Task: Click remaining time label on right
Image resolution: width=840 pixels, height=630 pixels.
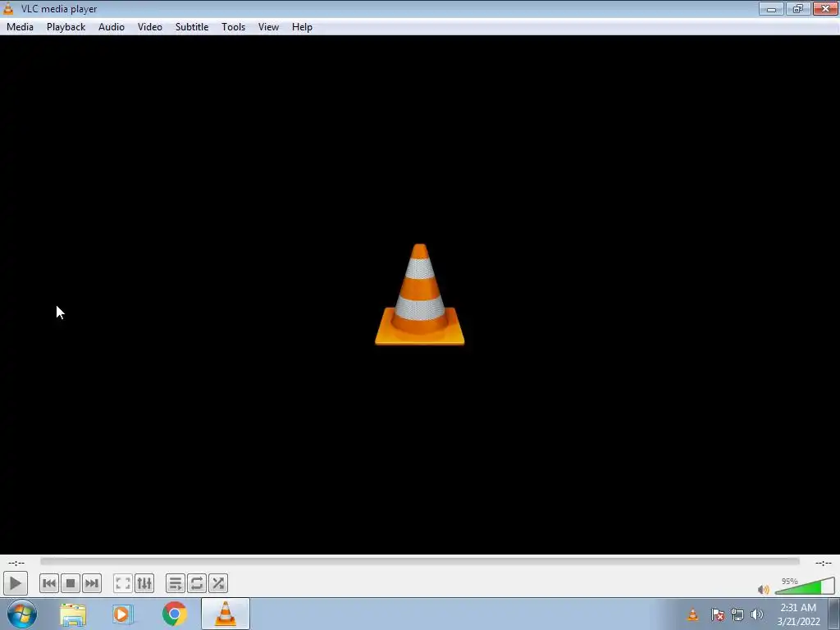Action: [x=824, y=563]
